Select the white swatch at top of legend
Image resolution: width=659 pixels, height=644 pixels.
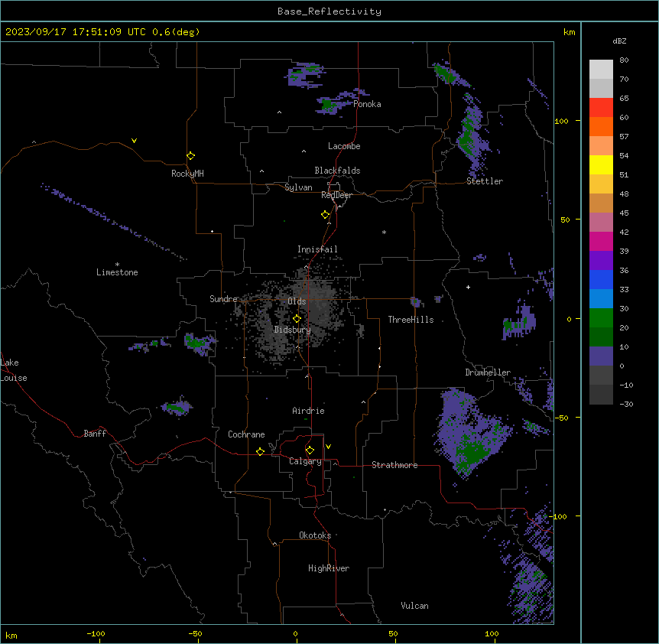601,69
